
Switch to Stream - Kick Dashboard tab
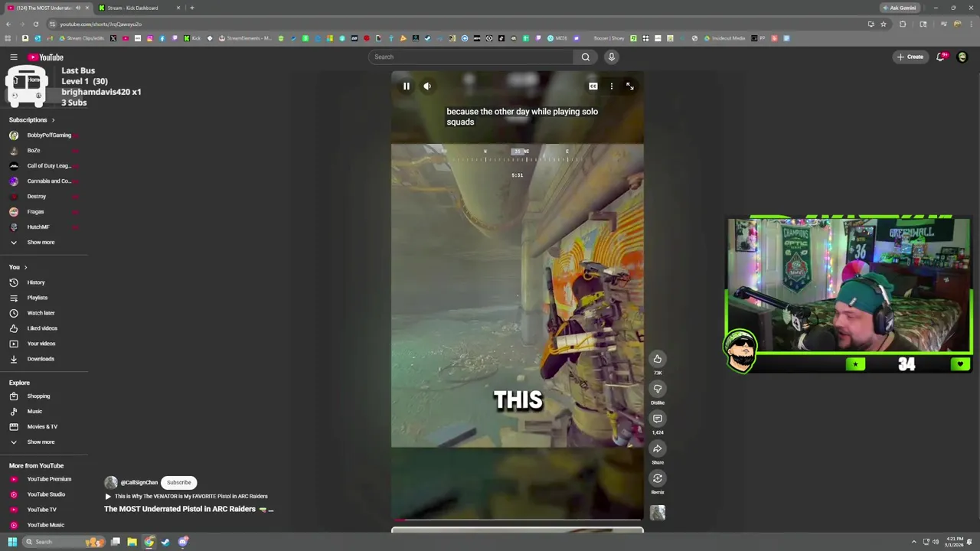[138, 8]
